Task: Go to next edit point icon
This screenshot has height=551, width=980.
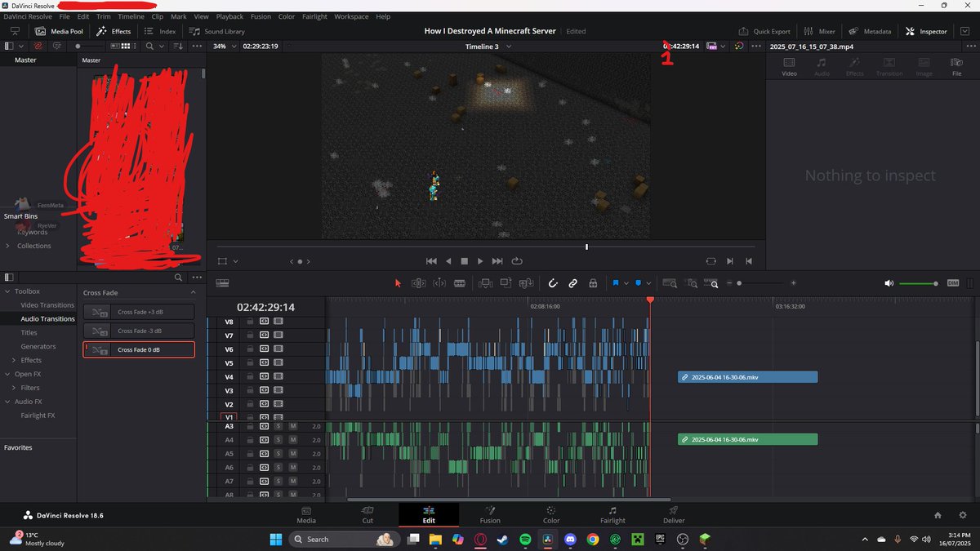Action: (x=730, y=261)
